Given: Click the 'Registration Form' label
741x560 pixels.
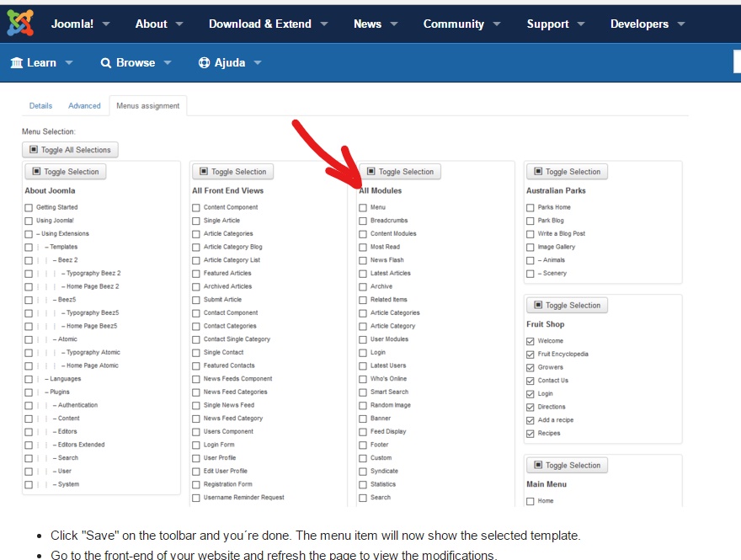Looking at the screenshot, I should (228, 484).
